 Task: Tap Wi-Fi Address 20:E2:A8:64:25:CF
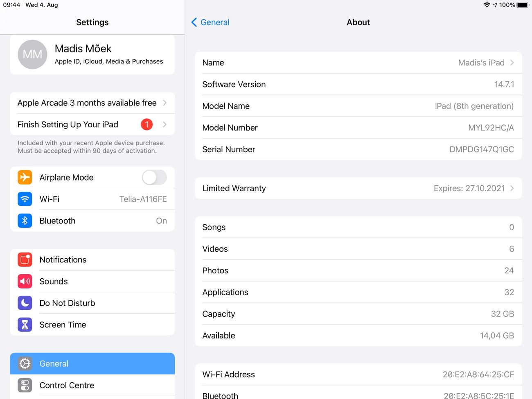click(358, 374)
